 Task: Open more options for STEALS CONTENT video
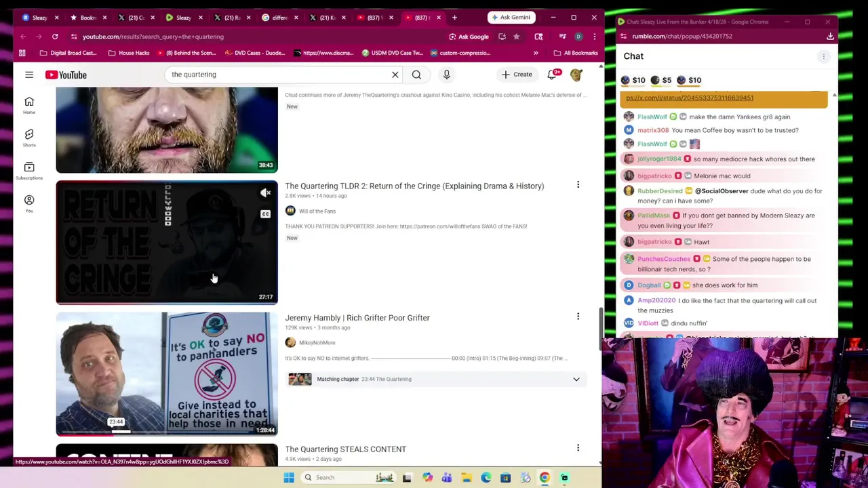pyautogui.click(x=578, y=448)
